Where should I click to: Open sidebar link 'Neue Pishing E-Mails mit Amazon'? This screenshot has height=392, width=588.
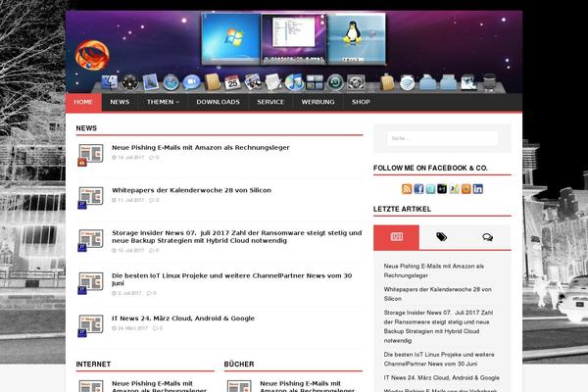coord(434,270)
